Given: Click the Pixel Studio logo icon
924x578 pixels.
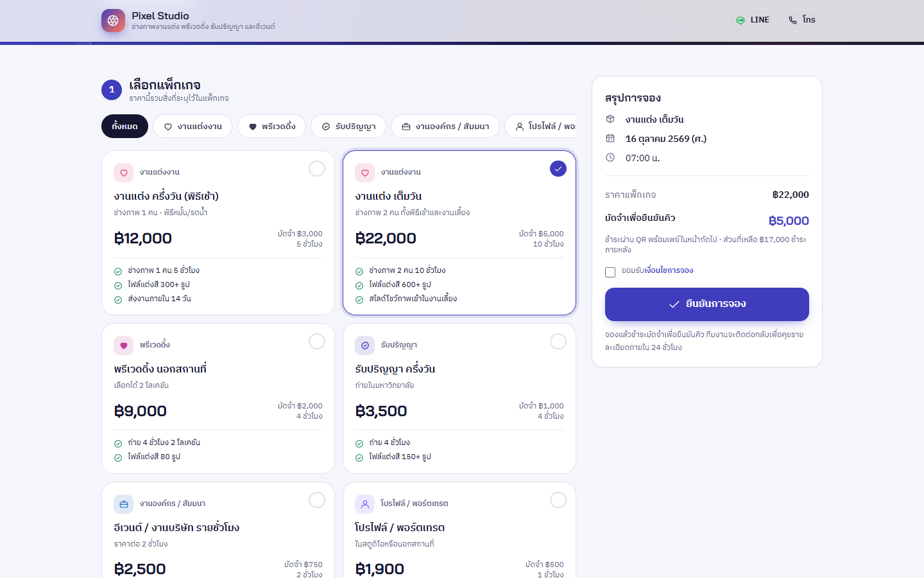Looking at the screenshot, I should tap(113, 21).
